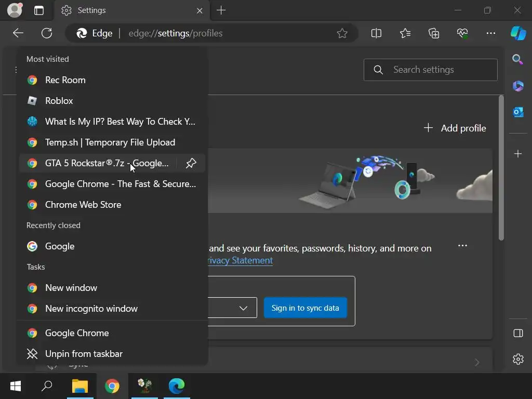Open the sidebar settings gear
Screen dimensions: 532x399
coord(518,359)
